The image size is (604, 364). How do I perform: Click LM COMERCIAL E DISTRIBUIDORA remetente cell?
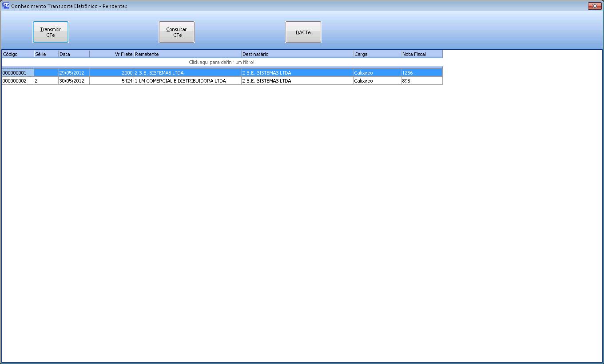(x=187, y=81)
